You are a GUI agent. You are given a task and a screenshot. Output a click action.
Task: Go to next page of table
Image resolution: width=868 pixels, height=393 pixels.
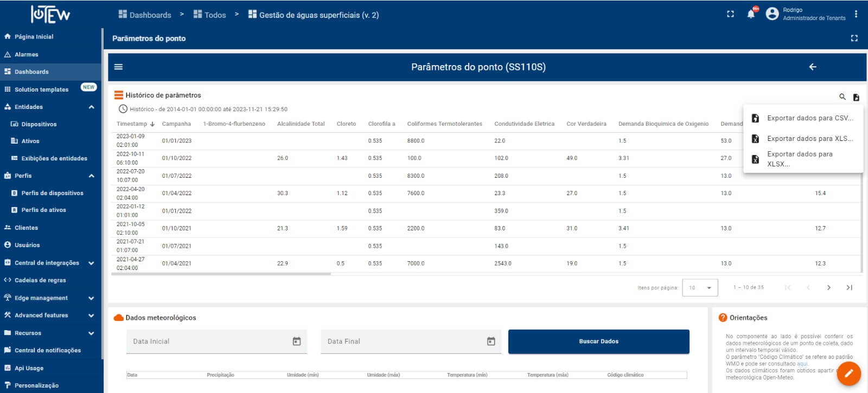point(828,287)
